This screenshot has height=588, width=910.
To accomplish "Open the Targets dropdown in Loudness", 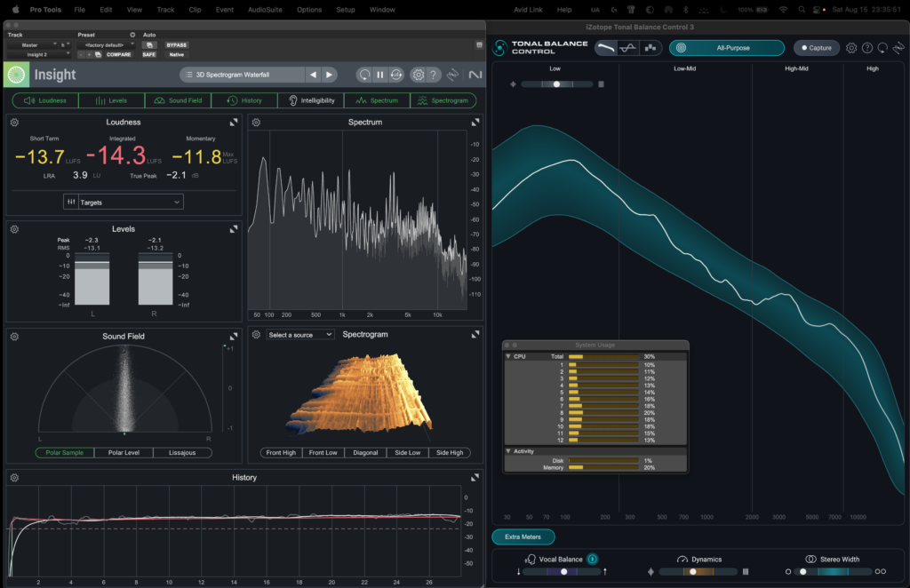I will coord(123,202).
